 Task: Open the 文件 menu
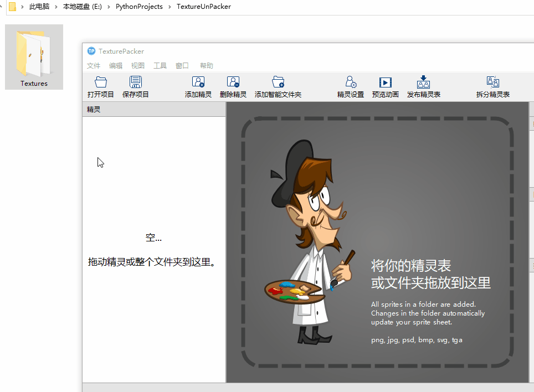coord(93,66)
